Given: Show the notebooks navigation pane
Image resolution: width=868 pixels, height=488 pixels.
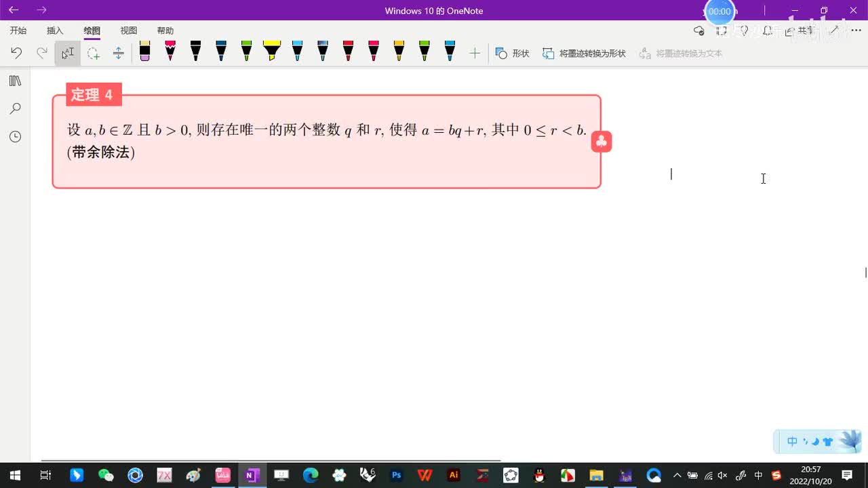Looking at the screenshot, I should [x=15, y=81].
